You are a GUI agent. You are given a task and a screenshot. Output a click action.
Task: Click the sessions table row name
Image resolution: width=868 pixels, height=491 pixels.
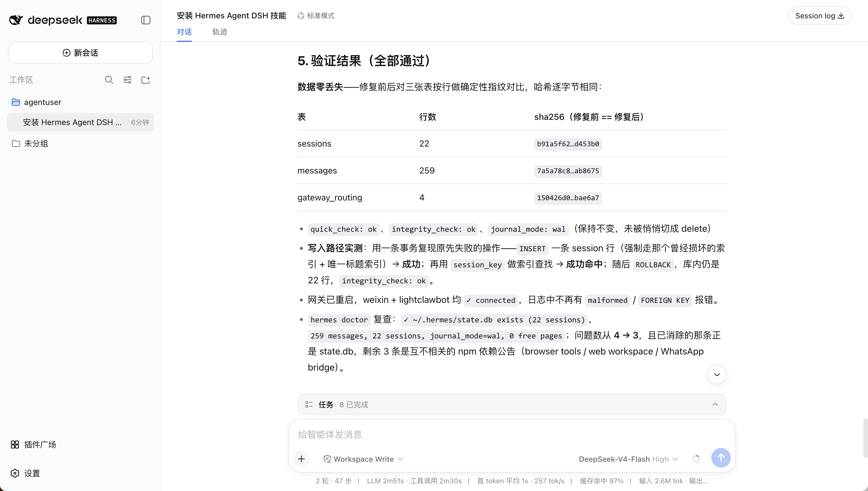[x=314, y=144]
